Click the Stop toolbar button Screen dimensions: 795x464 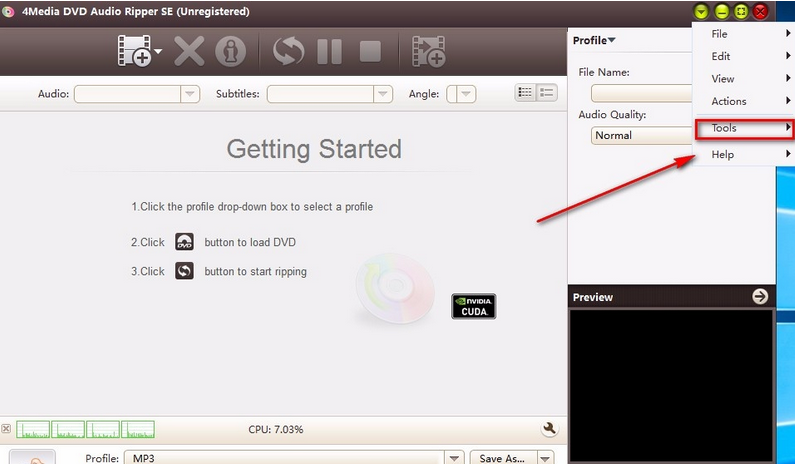tap(370, 51)
